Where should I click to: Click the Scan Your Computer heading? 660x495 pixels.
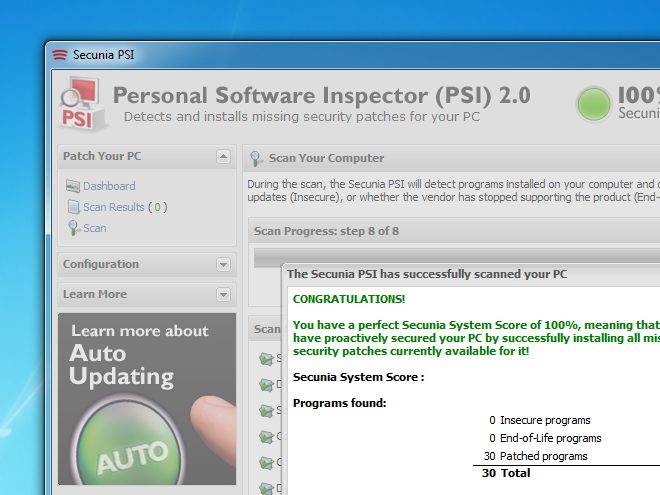(x=326, y=158)
